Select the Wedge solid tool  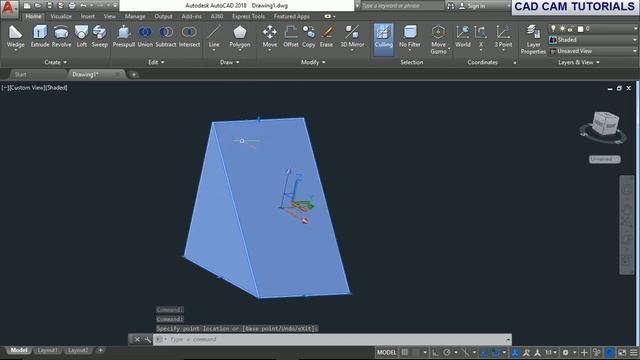tap(15, 37)
